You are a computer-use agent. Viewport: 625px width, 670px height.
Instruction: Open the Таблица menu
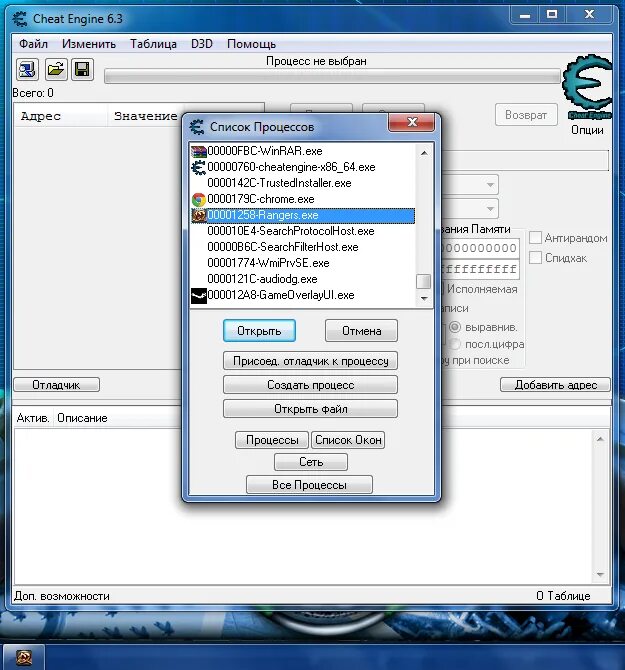click(x=153, y=44)
